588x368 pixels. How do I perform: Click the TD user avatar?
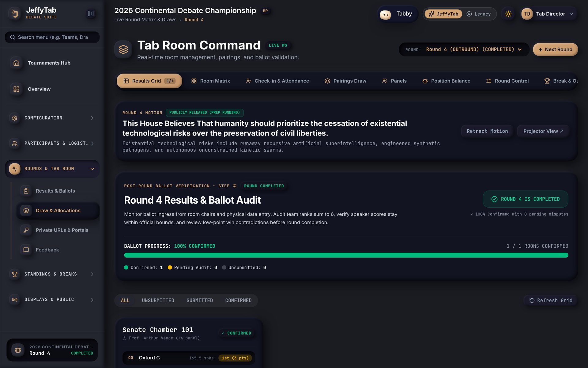point(527,14)
